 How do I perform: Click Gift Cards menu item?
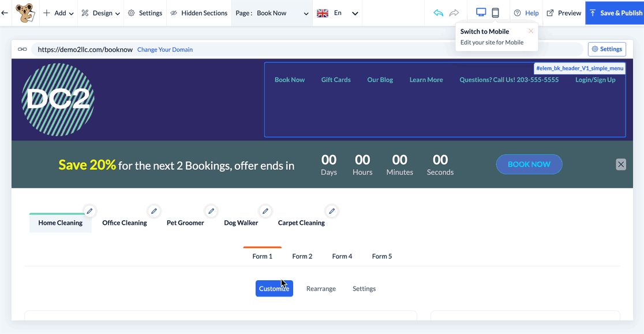[336, 80]
